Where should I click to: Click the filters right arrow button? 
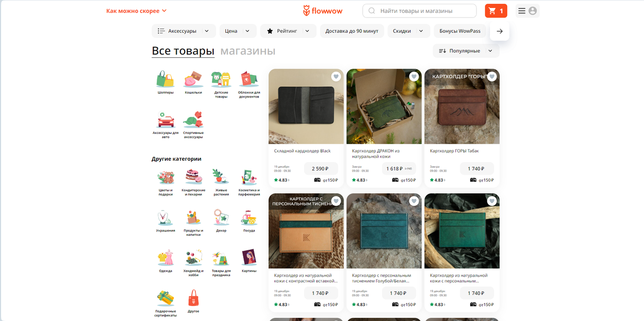[500, 31]
